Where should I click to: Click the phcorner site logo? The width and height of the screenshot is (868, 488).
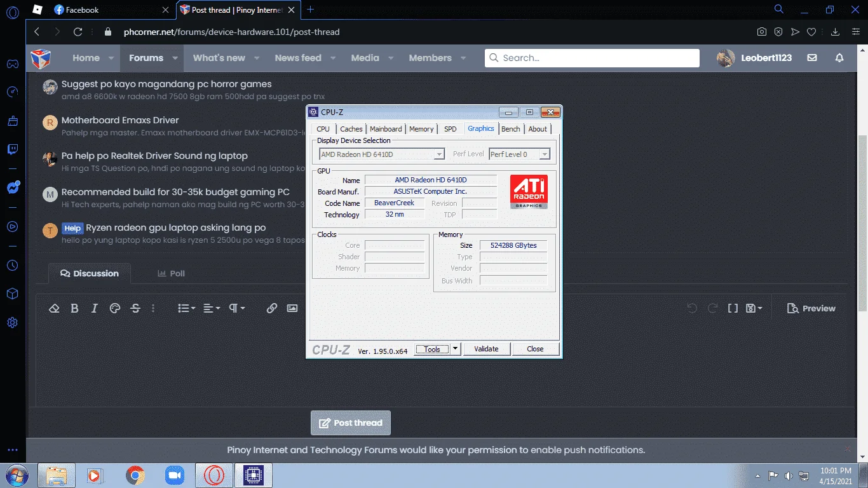[41, 58]
